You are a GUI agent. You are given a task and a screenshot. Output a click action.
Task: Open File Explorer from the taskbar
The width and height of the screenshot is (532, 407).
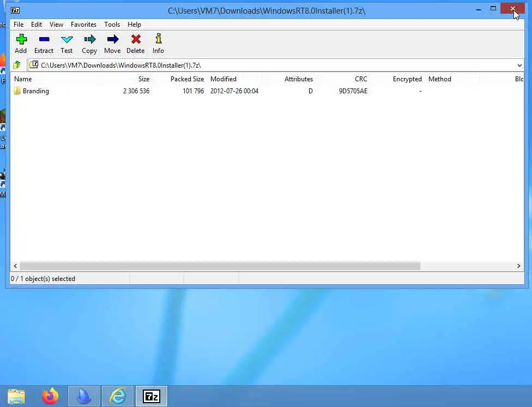coord(16,396)
